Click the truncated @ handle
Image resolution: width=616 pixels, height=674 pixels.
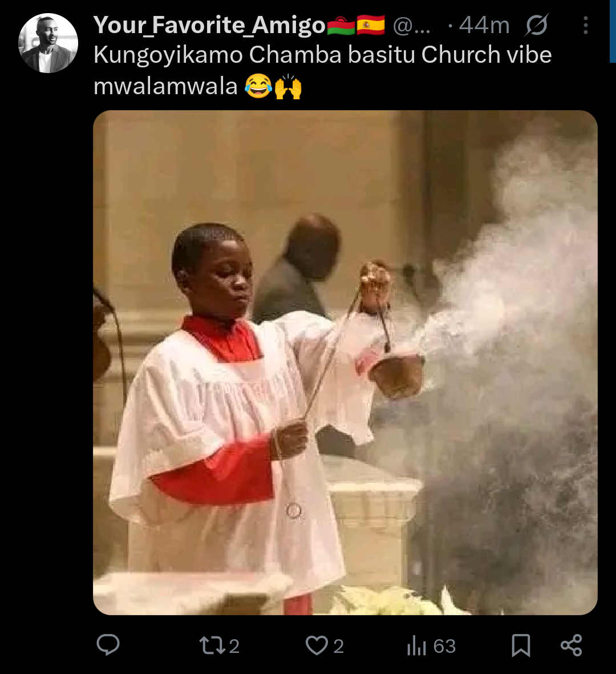[412, 25]
